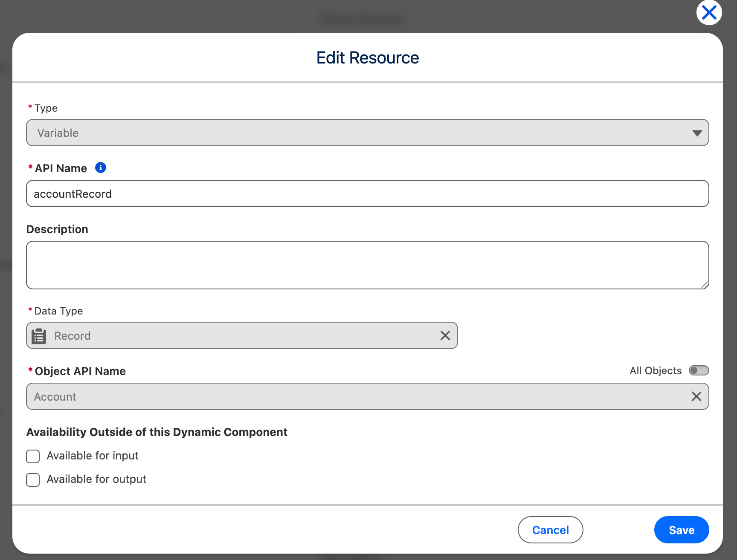Viewport: 737px width, 560px height.
Task: Focus the API Name accountRecord field
Action: click(x=368, y=193)
